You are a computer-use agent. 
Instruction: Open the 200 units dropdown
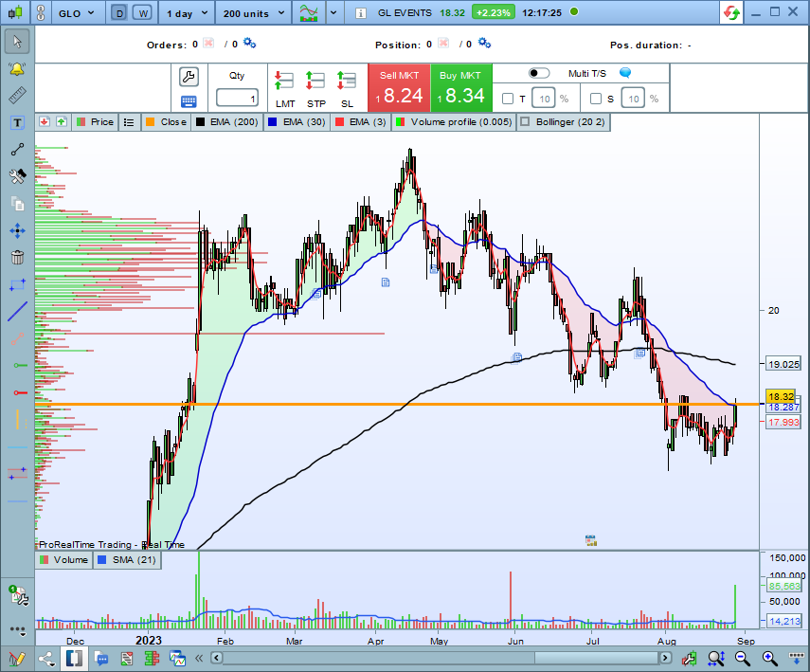[254, 13]
